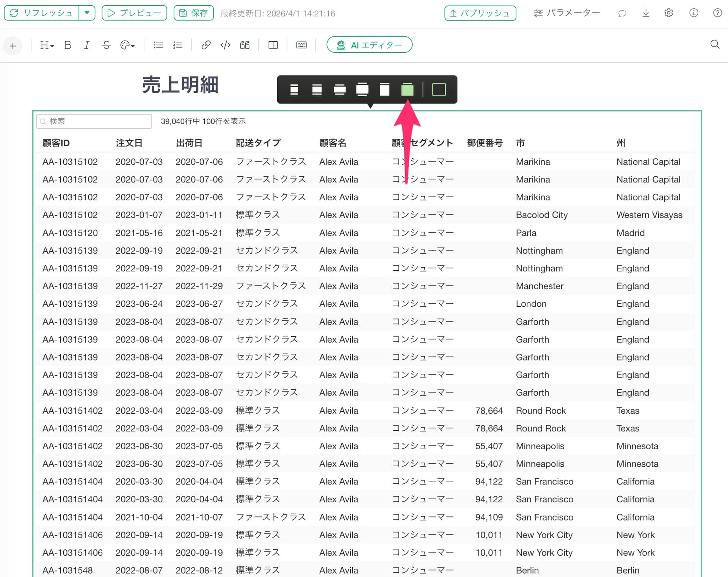Open the comments speech bubble icon
The width and height of the screenshot is (728, 577).
622,13
